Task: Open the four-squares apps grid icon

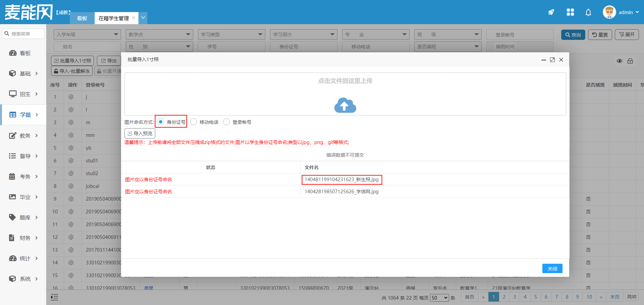Action: (x=570, y=12)
